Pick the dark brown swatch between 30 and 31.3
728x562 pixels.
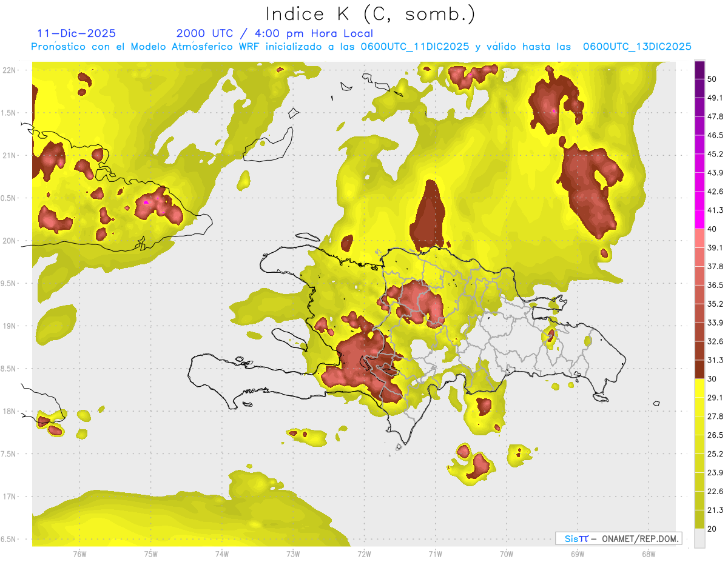699,370
